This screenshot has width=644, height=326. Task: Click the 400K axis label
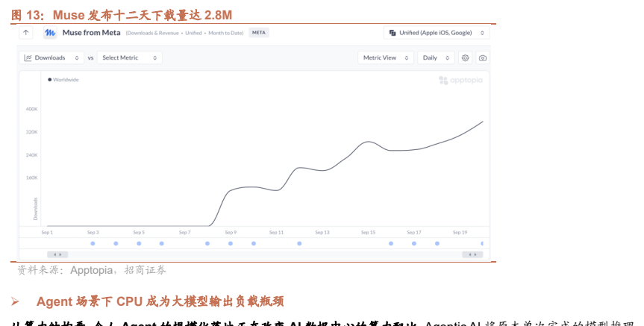click(31, 109)
